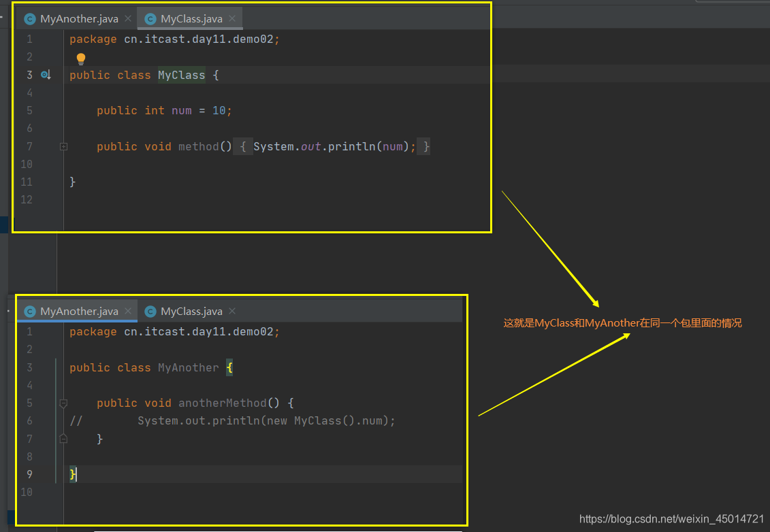Click the 'int' keyword on line 5
Image resolution: width=770 pixels, height=532 pixels.
click(154, 110)
